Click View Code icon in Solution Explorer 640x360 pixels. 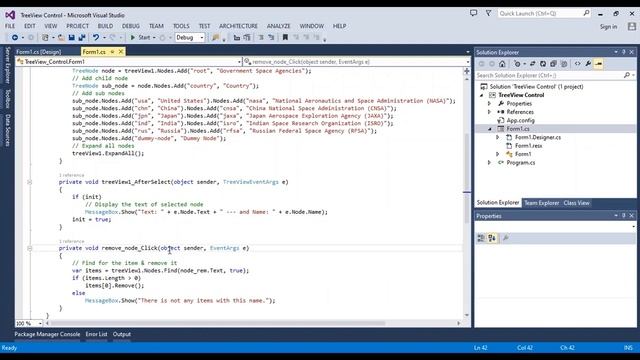[x=578, y=64]
